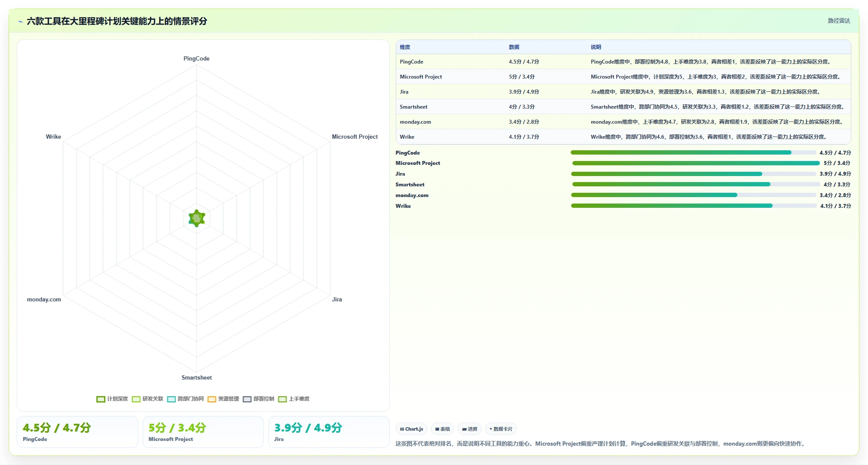The width and height of the screenshot is (868, 465).
Task: Click the Smartsheet progress bar
Action: tap(696, 185)
